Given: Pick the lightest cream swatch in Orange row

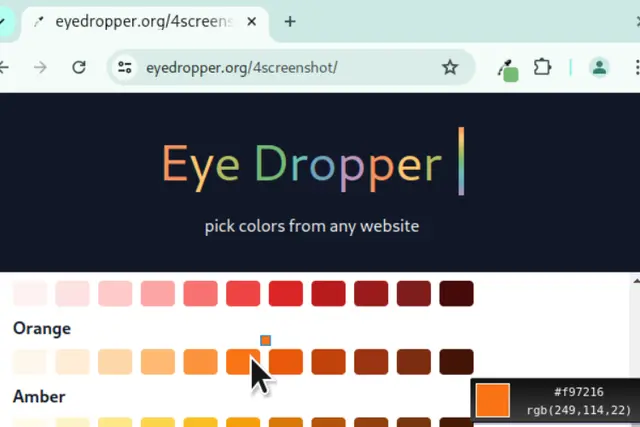Looking at the screenshot, I should (30, 361).
